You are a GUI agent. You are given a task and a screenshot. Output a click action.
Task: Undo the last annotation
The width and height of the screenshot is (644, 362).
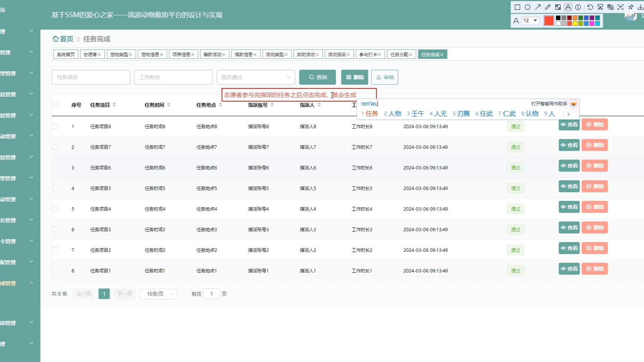pyautogui.click(x=590, y=7)
